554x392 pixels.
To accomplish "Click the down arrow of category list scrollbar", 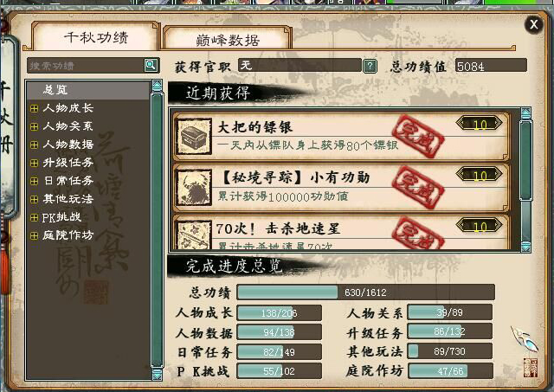I will point(157,374).
